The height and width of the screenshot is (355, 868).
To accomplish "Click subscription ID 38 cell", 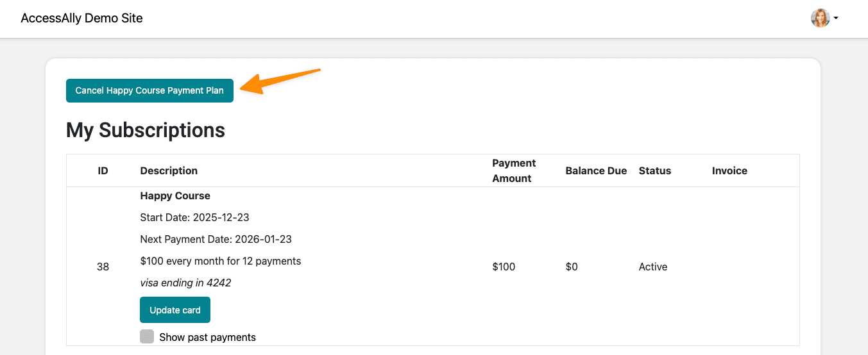I will pyautogui.click(x=103, y=267).
